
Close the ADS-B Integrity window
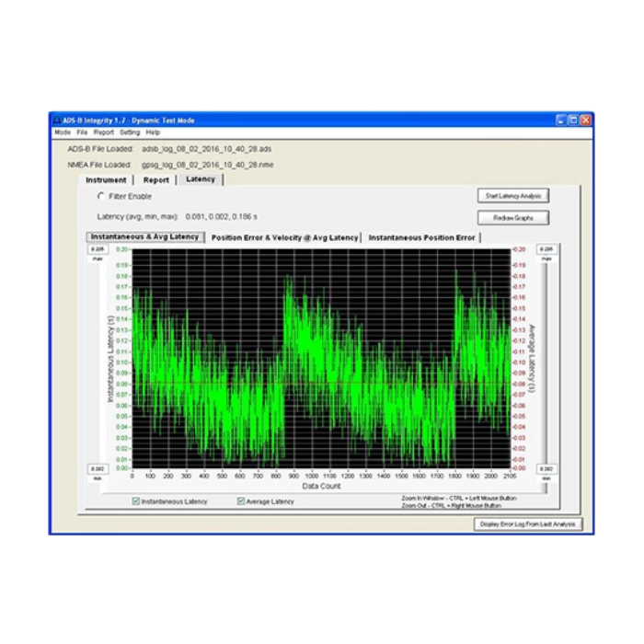pyautogui.click(x=586, y=120)
